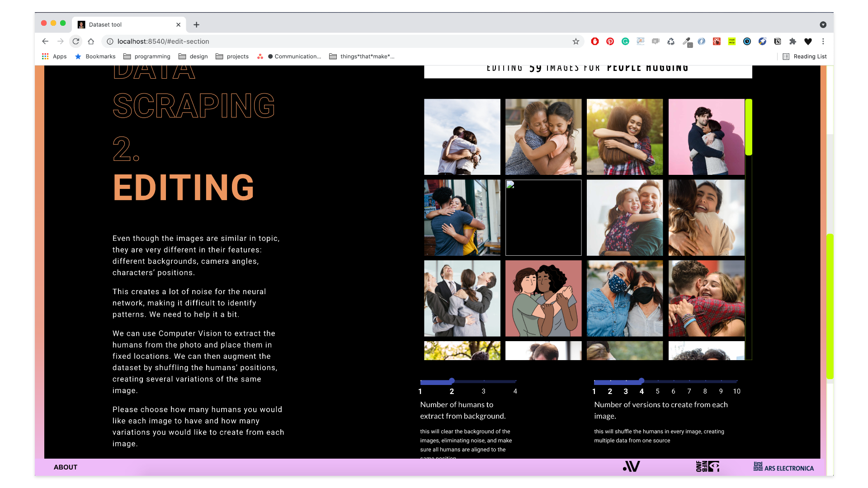Bookmark this page with the star icon
This screenshot has width=868, height=488.
point(576,42)
